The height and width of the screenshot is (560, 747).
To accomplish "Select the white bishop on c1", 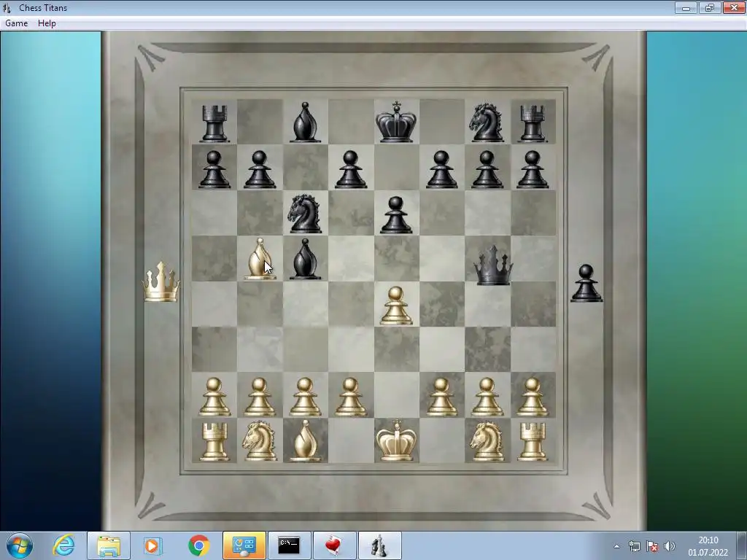I will click(305, 440).
